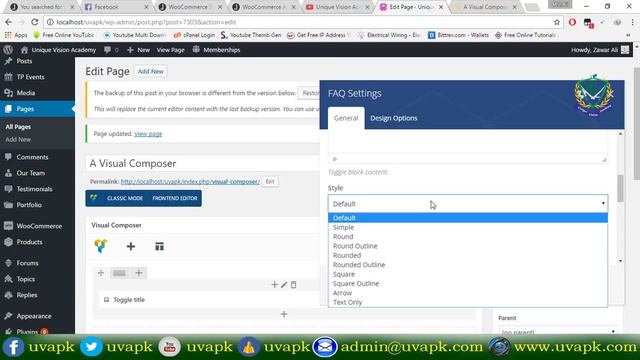640x360 pixels.
Task: Open the Parent page dropdown
Action: point(558,331)
